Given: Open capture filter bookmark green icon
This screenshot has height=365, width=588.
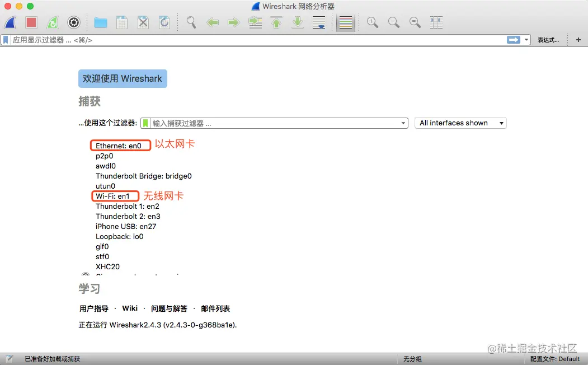Looking at the screenshot, I should [x=145, y=123].
